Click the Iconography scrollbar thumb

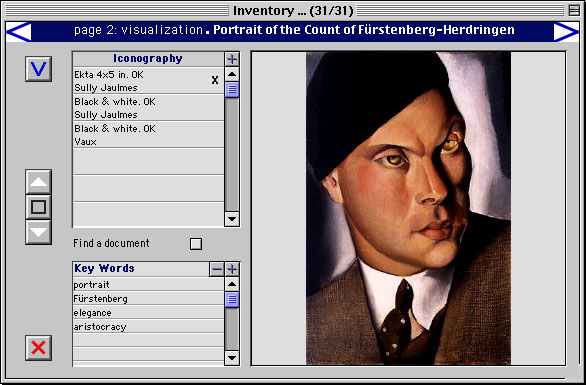click(232, 90)
